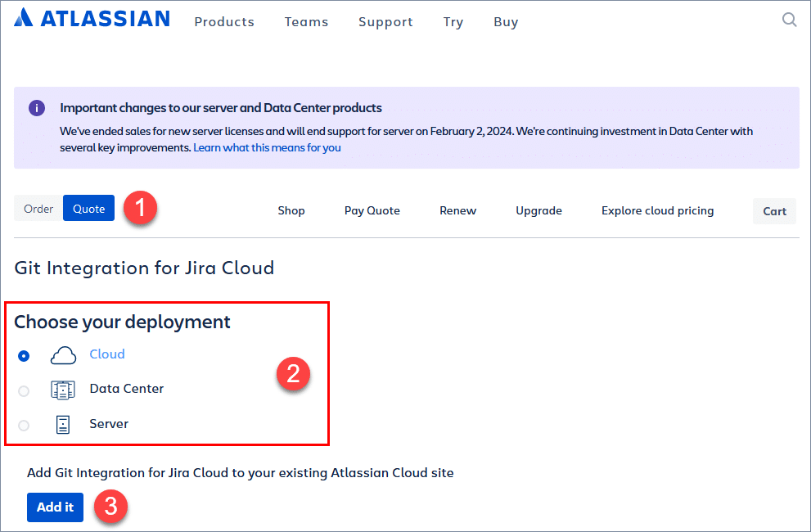Click the Server deployment icon
This screenshot has width=811, height=532.
click(x=63, y=424)
